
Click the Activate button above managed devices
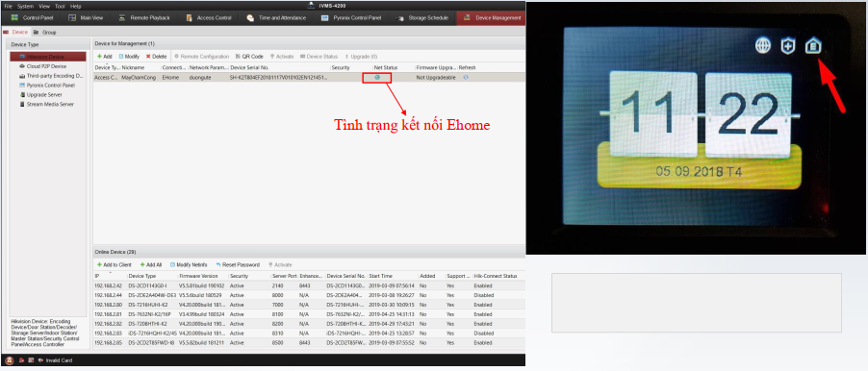282,57
